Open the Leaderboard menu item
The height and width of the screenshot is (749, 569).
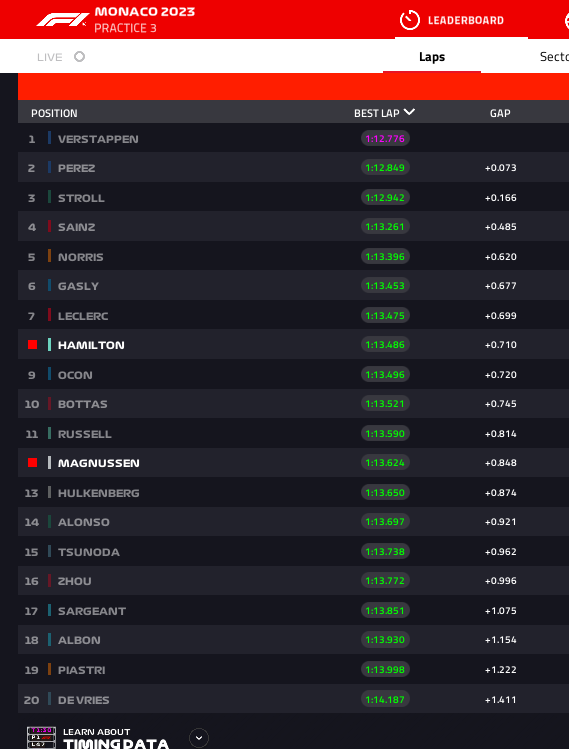466,20
